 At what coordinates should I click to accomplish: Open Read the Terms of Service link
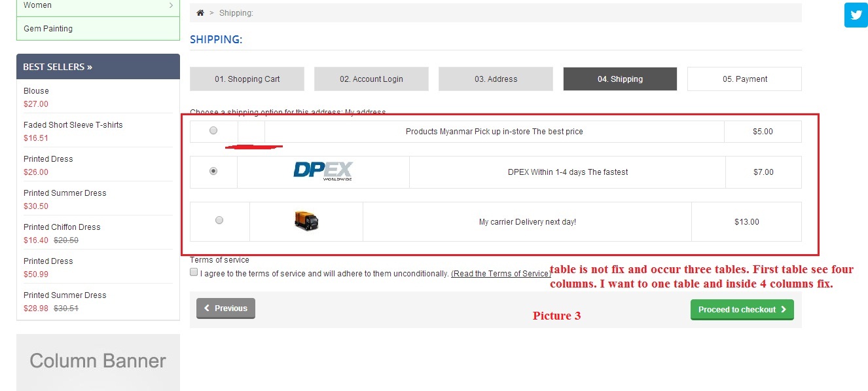[501, 274]
